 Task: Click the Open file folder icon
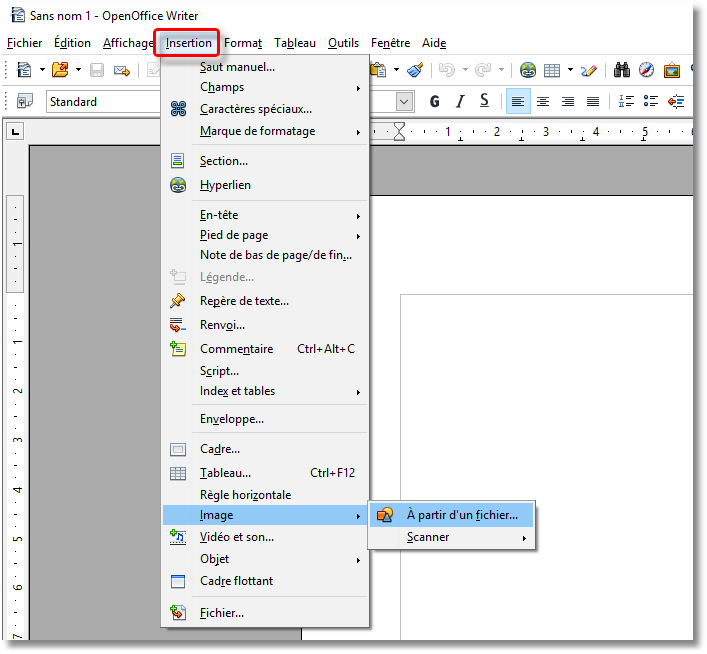(x=60, y=70)
